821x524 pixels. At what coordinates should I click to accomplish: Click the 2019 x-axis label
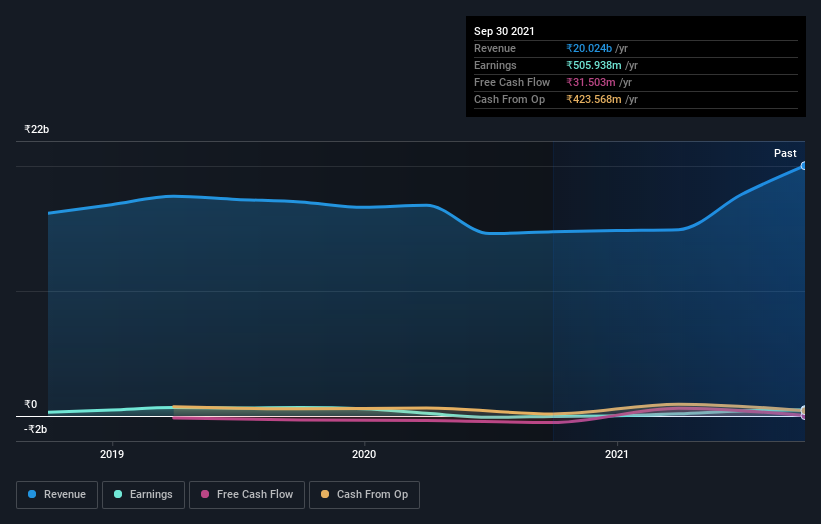tap(112, 454)
